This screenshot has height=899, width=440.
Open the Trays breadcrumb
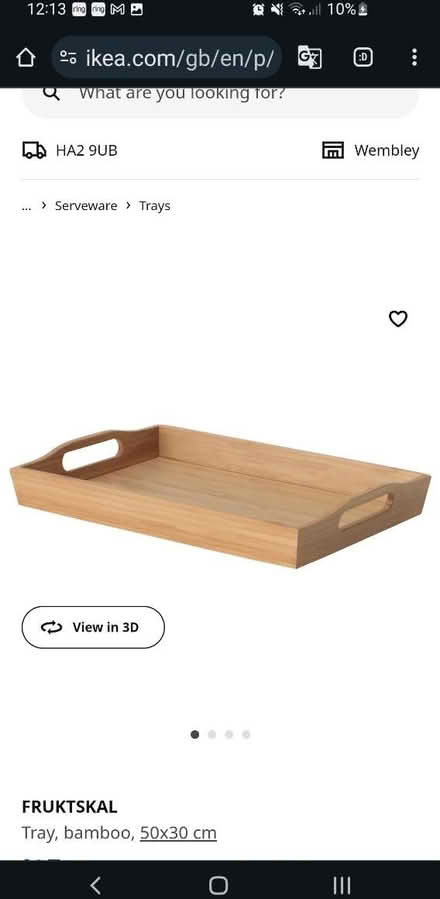point(155,206)
